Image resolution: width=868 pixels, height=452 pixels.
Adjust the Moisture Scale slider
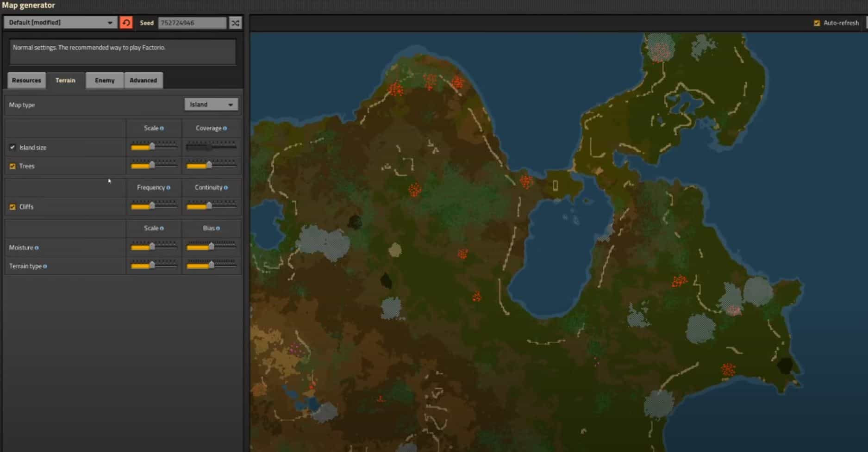154,247
